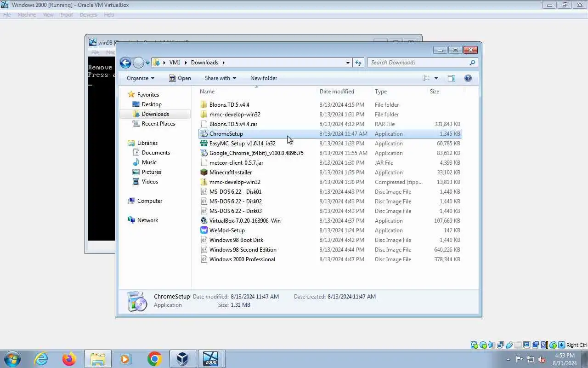Viewport: 588px width, 368px height.
Task: Open Recent Places in navigation pane
Action: (x=158, y=124)
